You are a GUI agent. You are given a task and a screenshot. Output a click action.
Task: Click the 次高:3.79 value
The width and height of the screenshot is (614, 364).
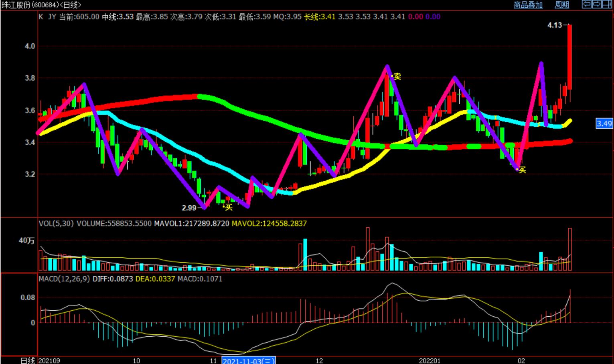[x=186, y=16]
